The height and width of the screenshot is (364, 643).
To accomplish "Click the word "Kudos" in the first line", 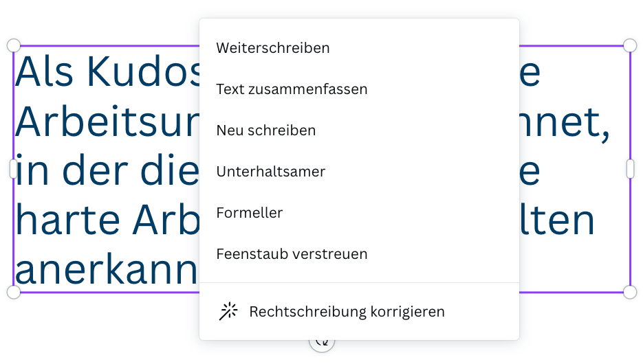I will (144, 70).
